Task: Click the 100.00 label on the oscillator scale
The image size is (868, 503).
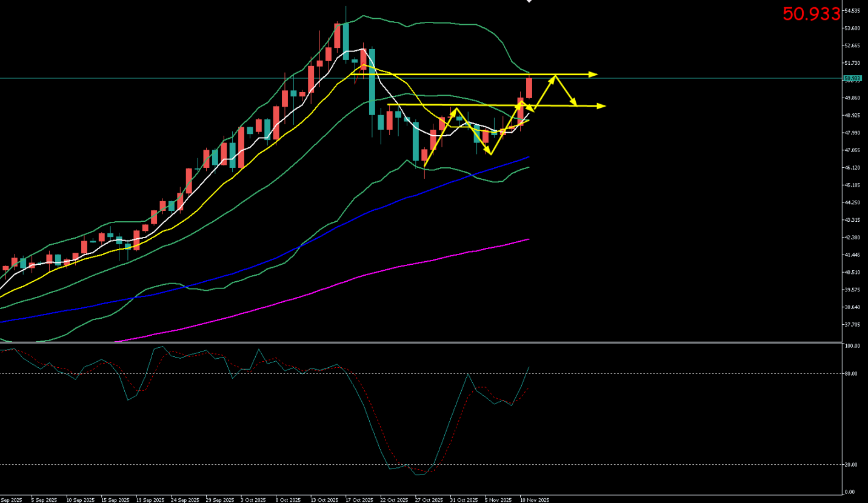Action: 852,346
